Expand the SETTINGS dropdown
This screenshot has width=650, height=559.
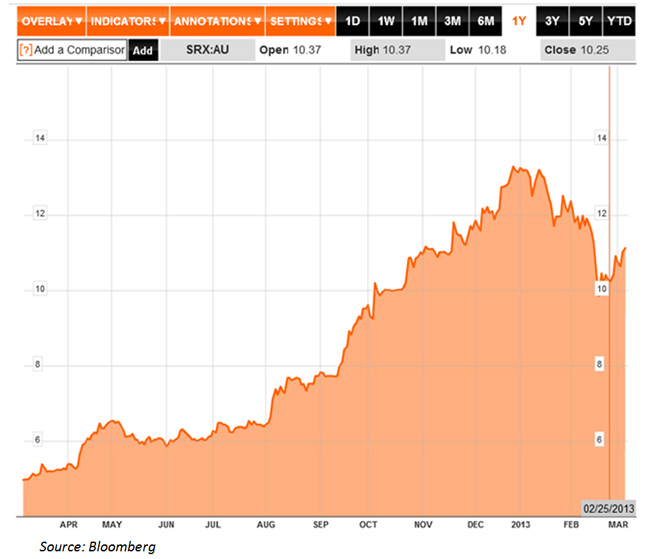pyautogui.click(x=300, y=21)
